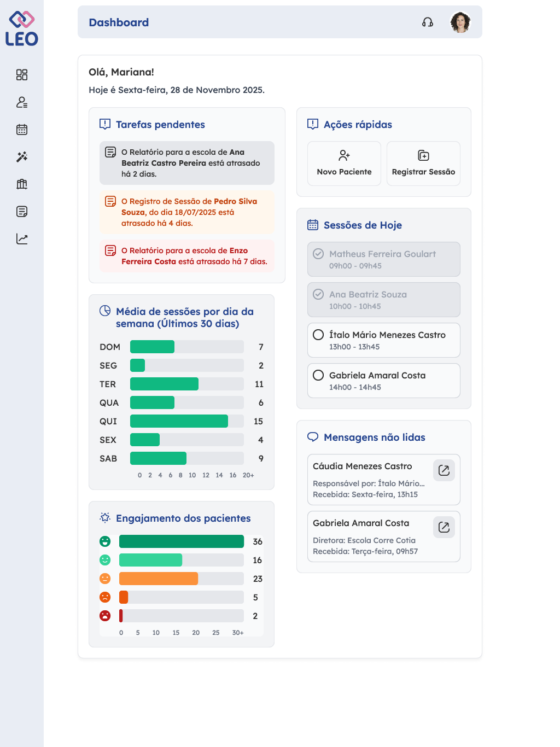Click the magic wand sidebar icon
This screenshot has height=747, width=560.
pyautogui.click(x=22, y=157)
